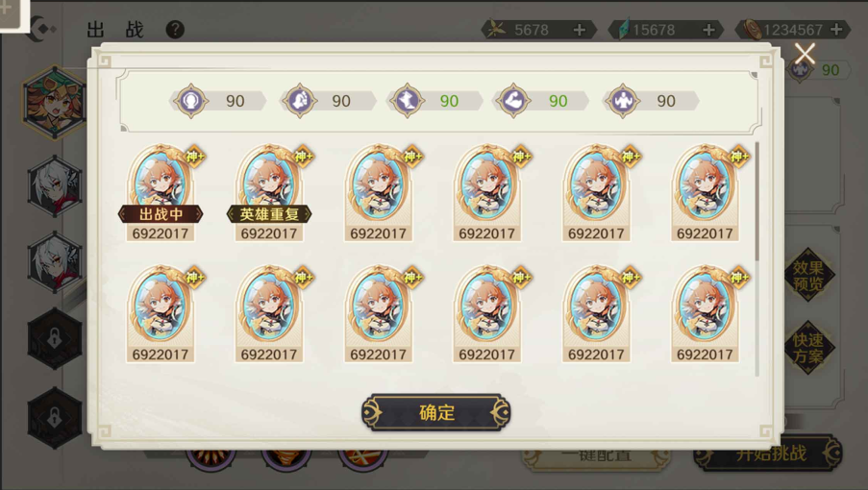Add more of the 1234567 coin currency
Viewport: 868px width, 490px height.
836,30
